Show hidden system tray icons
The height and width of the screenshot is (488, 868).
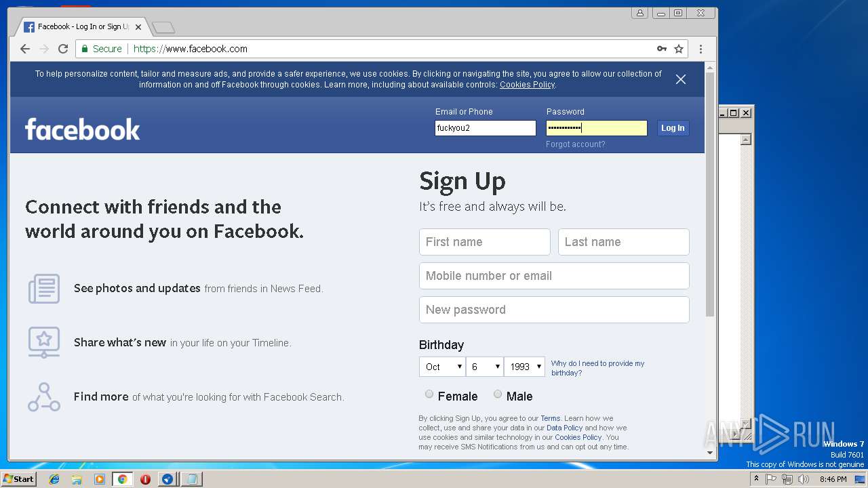pyautogui.click(x=756, y=479)
